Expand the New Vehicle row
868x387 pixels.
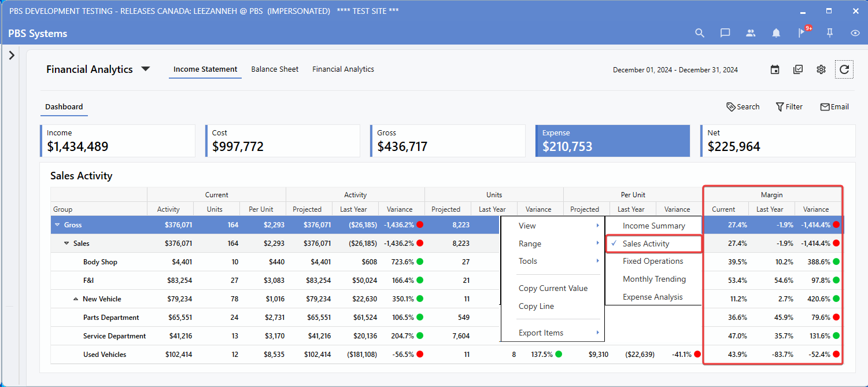76,299
